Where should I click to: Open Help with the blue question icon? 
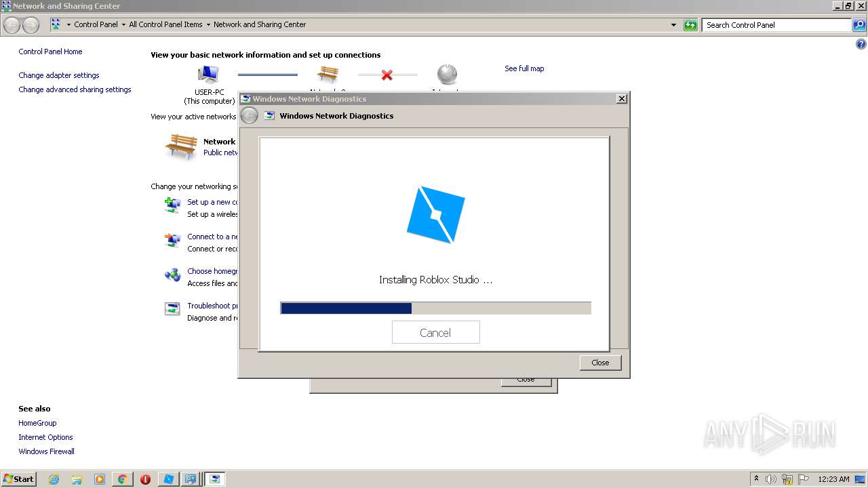pos(861,45)
